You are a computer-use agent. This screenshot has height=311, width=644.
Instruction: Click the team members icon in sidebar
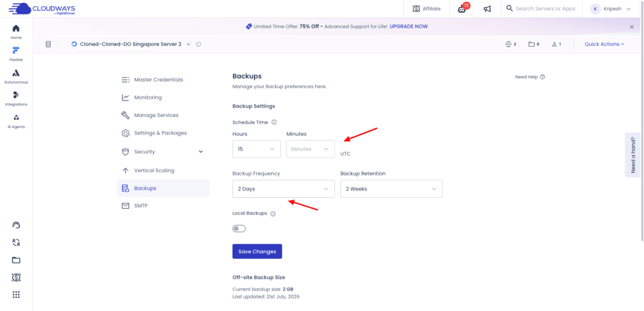coord(16,243)
